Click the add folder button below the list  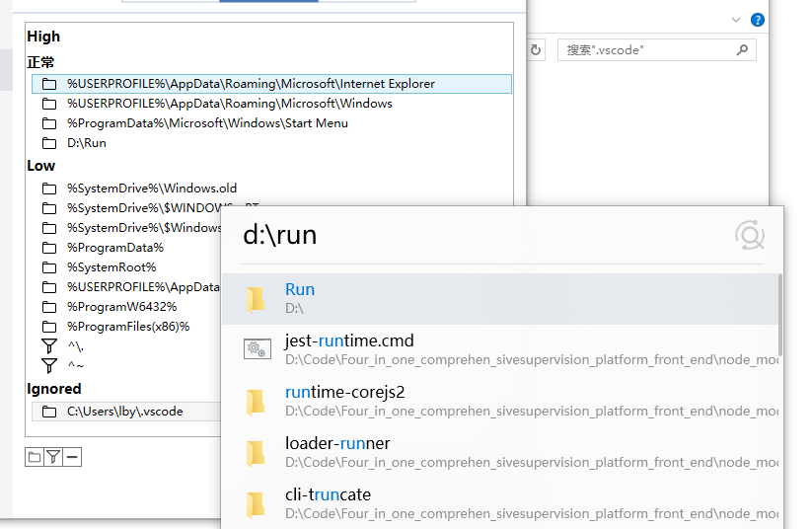pos(34,457)
